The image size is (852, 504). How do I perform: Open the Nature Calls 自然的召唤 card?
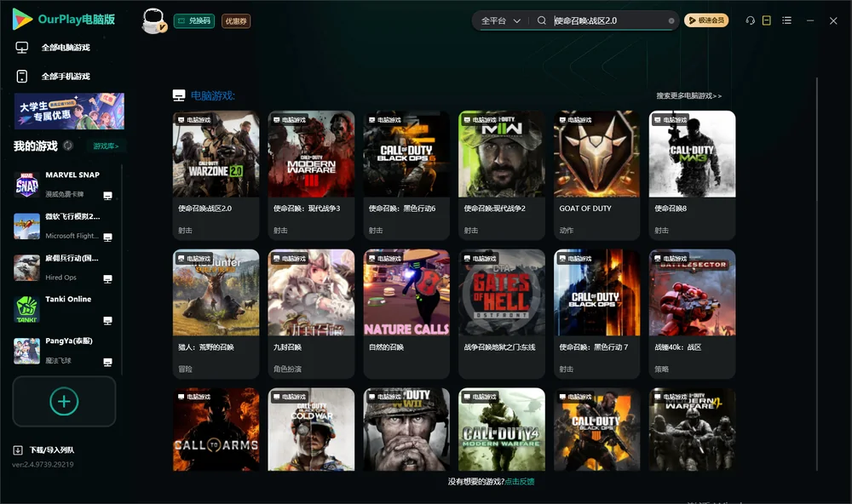[406, 313]
